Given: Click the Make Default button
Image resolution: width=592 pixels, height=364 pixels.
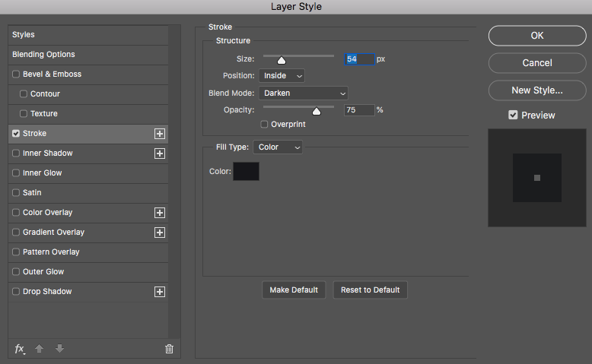Looking at the screenshot, I should [x=294, y=290].
